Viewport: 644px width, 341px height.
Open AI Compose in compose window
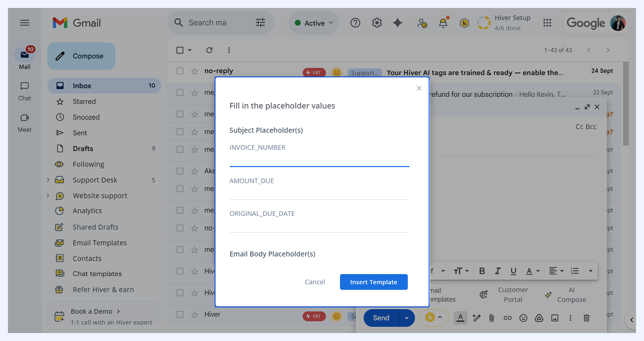click(x=566, y=295)
